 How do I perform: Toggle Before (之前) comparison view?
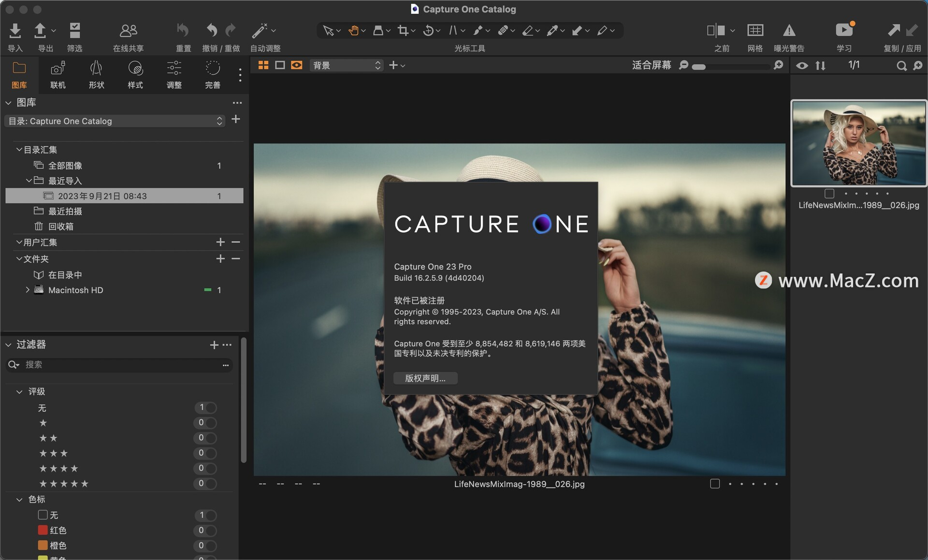(716, 30)
